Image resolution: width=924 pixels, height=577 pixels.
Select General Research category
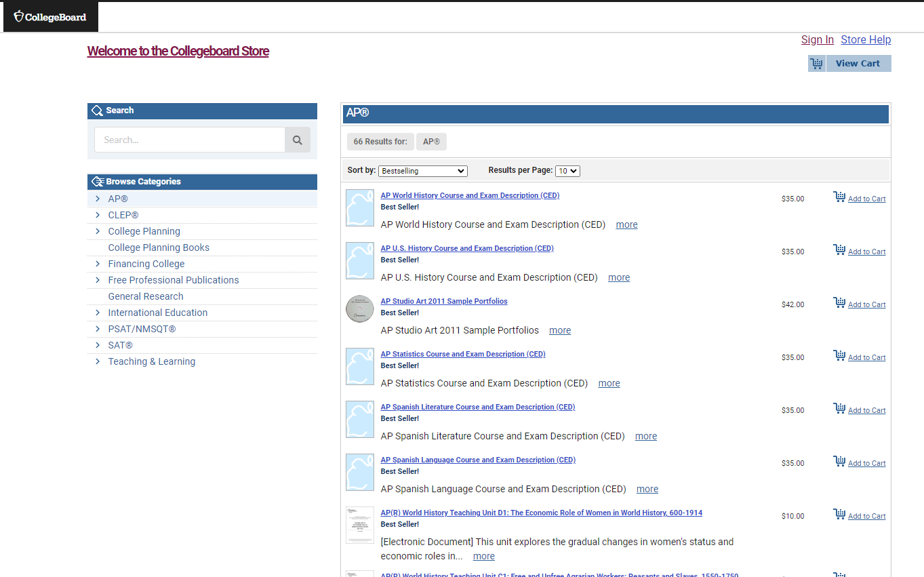tap(146, 296)
